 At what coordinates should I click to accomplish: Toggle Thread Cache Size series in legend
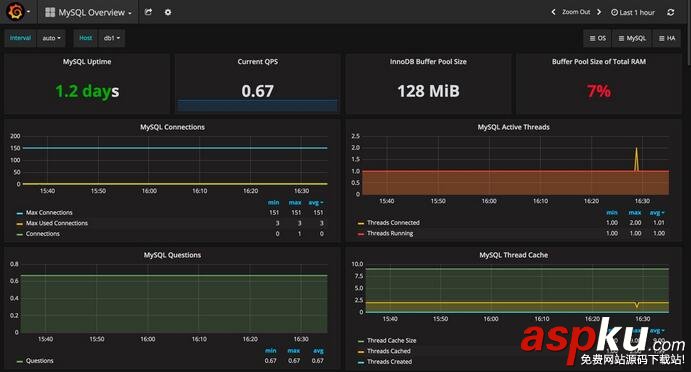coord(391,340)
